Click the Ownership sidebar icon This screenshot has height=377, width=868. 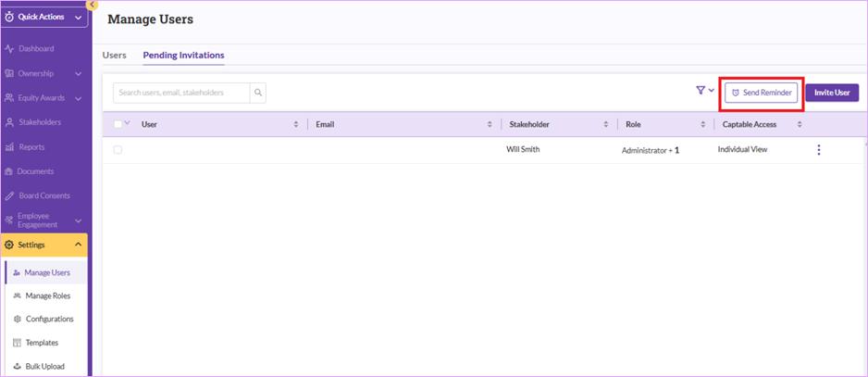pyautogui.click(x=9, y=73)
